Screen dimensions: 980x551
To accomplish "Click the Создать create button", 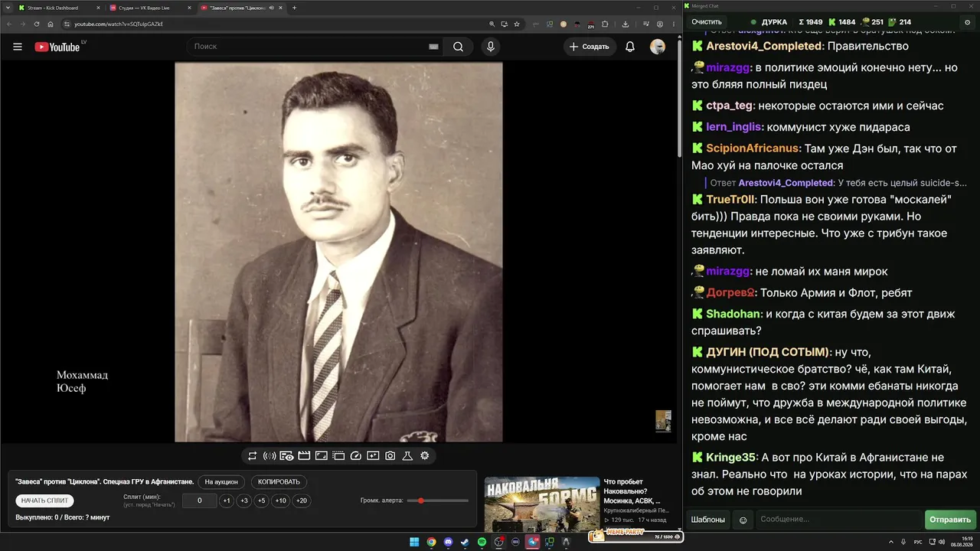I will tap(590, 47).
